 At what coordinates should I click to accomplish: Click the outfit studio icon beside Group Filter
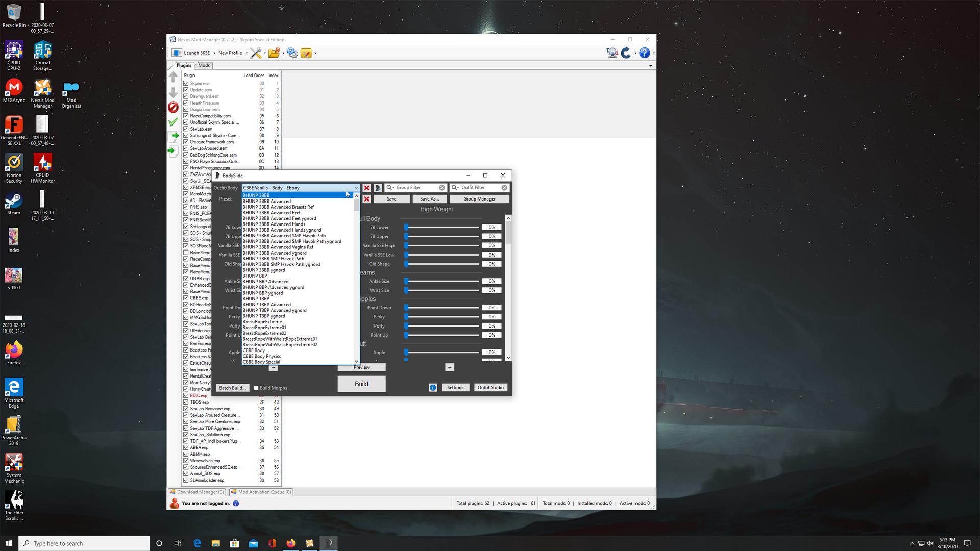[x=378, y=188]
